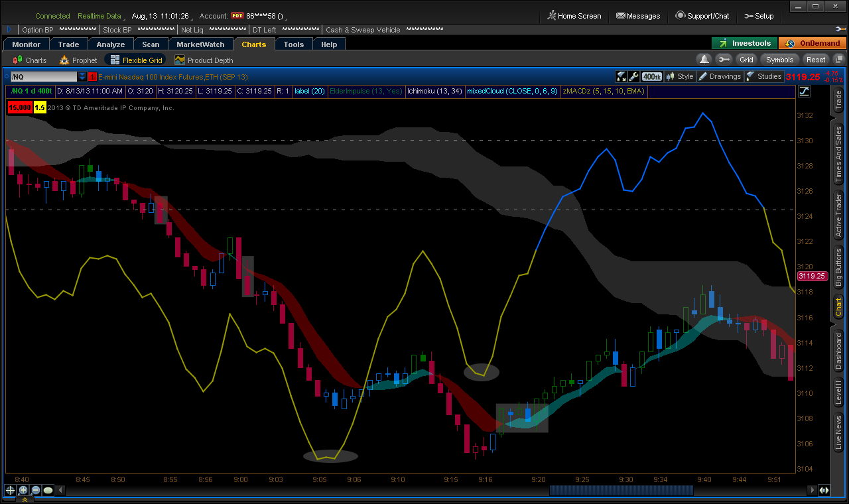Zoom in with the plus magnifier icon

tap(23, 490)
